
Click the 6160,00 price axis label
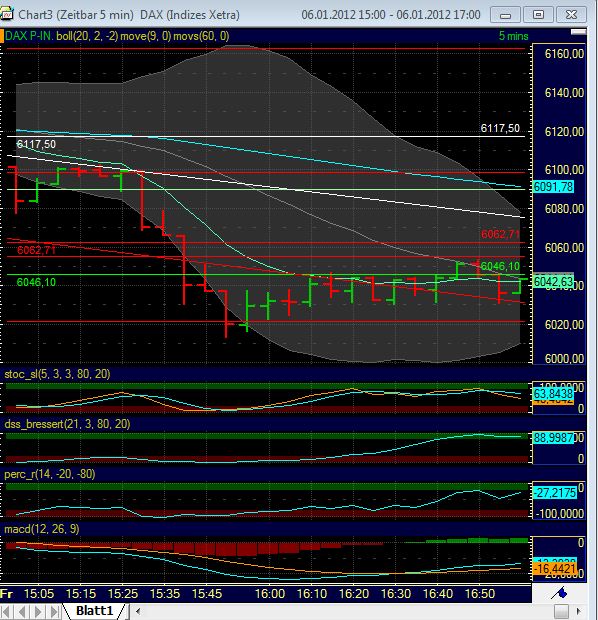564,54
